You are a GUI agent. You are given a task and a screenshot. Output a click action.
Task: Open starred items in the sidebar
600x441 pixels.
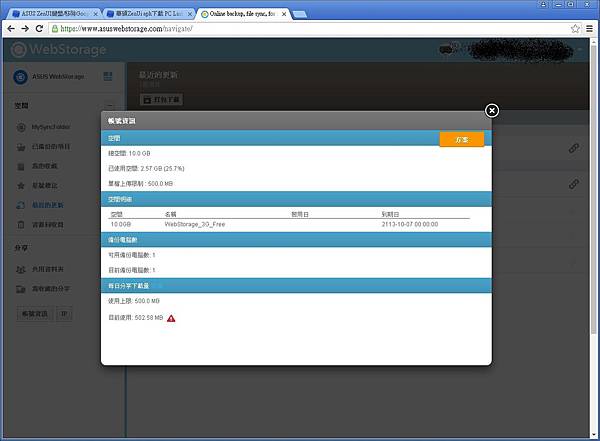coord(44,186)
